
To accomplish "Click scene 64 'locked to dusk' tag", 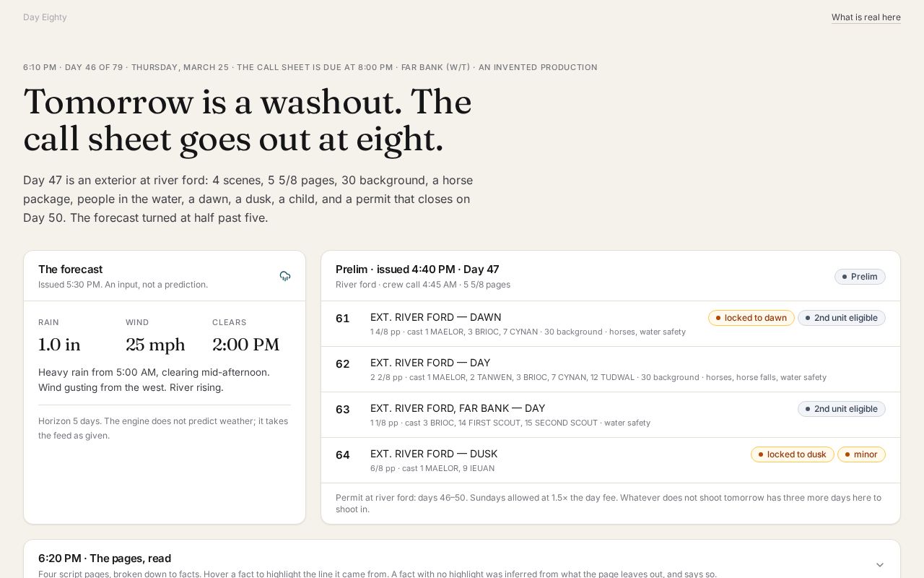I will pyautogui.click(x=793, y=454).
